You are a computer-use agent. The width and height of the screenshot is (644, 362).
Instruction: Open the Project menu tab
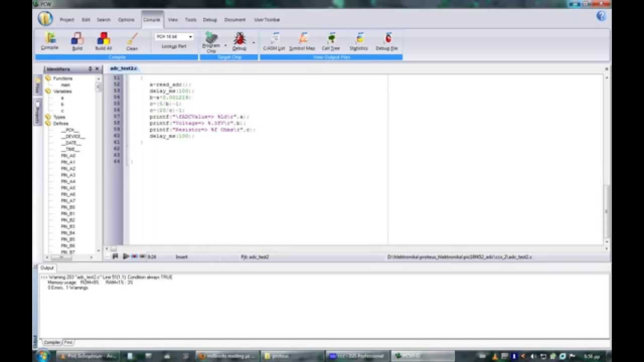(67, 20)
